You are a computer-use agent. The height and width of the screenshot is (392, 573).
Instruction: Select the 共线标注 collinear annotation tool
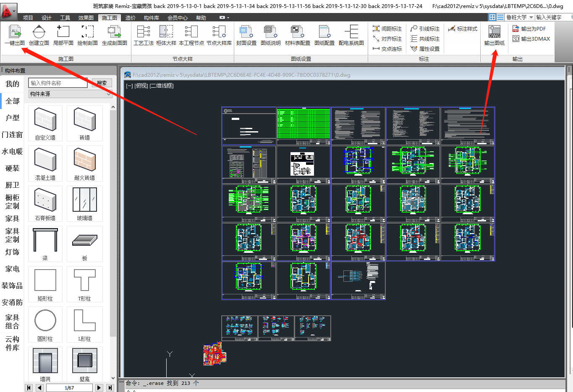(425, 39)
